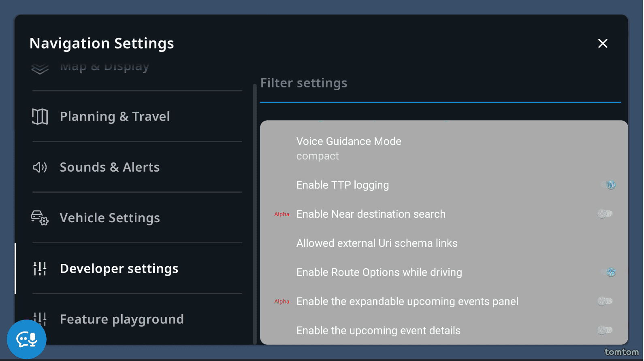Click the Map & Display layers icon

40,69
